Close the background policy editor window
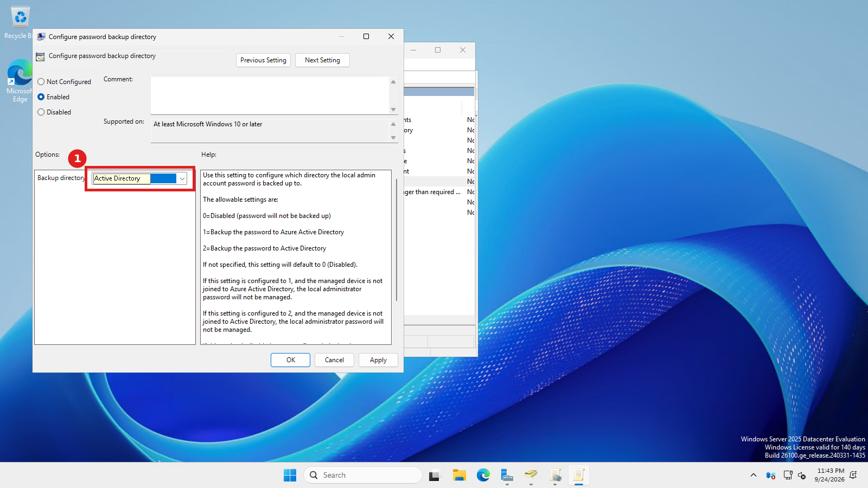The image size is (868, 488). [x=463, y=50]
